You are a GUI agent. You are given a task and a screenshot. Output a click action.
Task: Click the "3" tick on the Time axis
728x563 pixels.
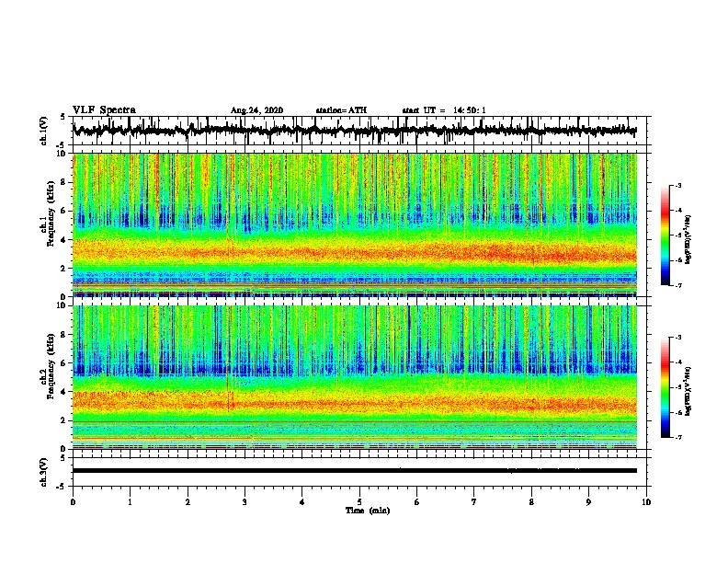245,502
